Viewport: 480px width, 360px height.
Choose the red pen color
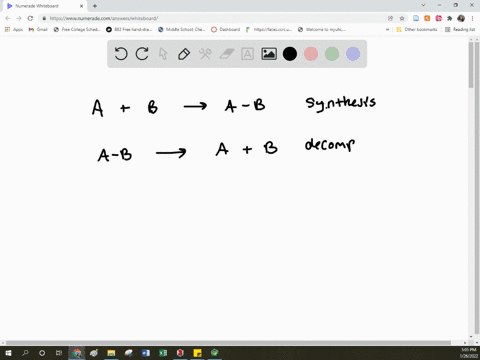pyautogui.click(x=311, y=54)
